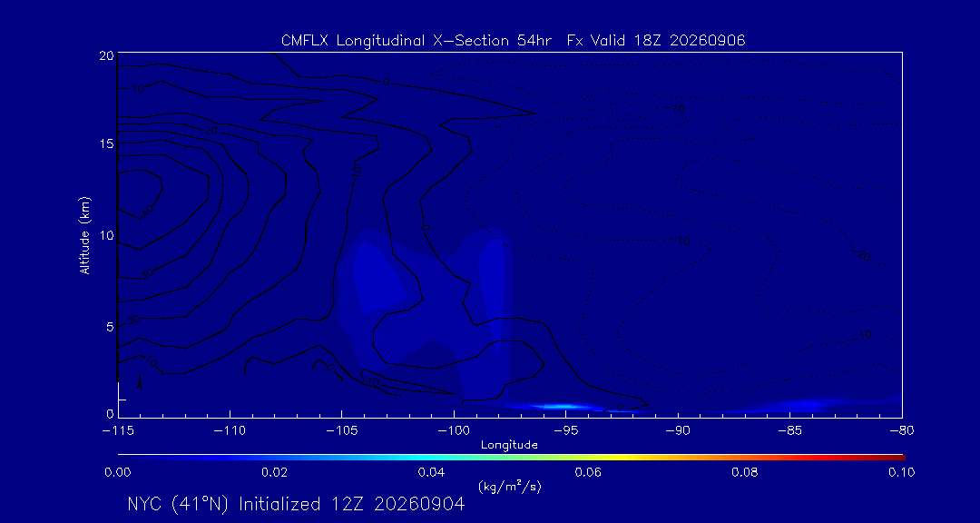Click the -85 longitude tick label
980x523 pixels.
point(790,431)
